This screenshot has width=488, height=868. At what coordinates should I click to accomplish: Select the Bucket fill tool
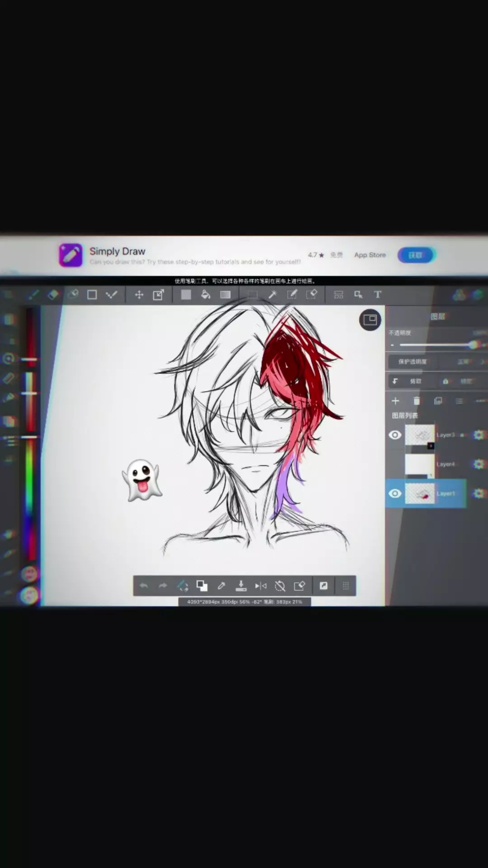click(x=206, y=295)
